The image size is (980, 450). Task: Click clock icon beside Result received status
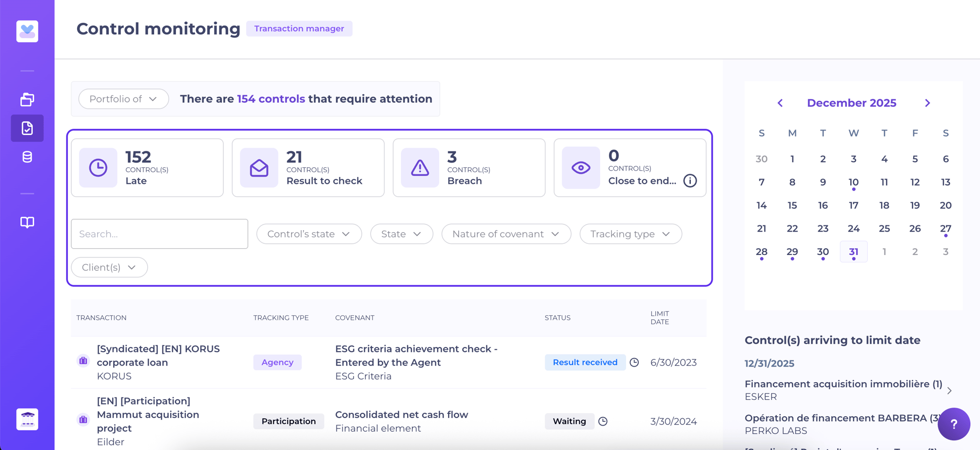tap(634, 362)
